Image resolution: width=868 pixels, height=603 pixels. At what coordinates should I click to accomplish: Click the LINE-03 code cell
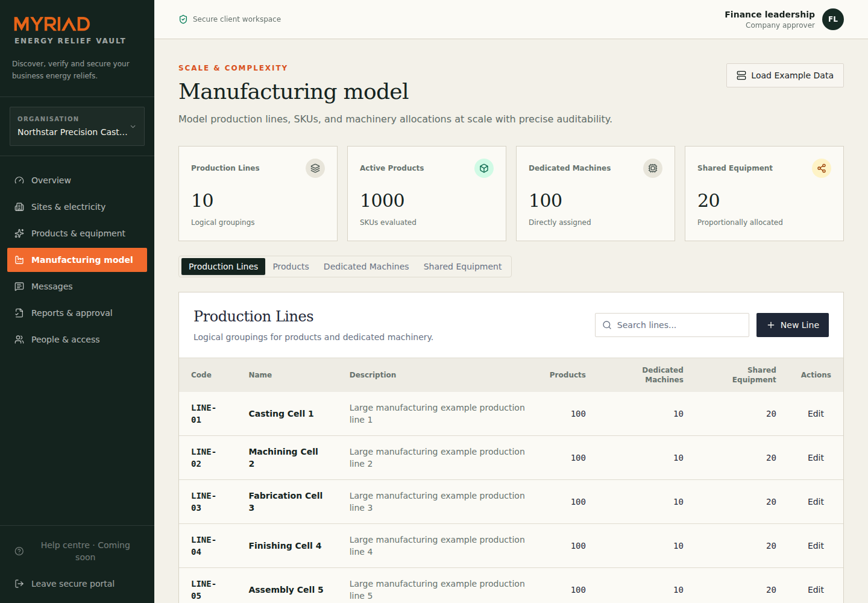click(204, 502)
